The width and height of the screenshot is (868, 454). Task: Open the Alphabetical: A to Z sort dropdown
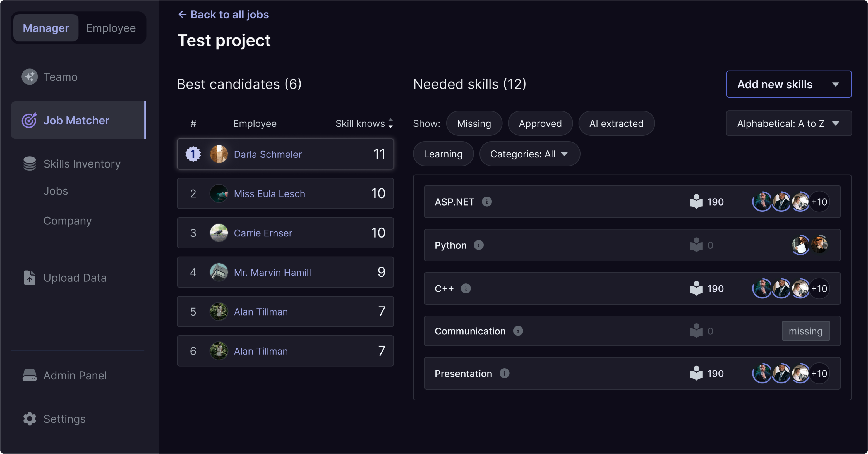788,123
